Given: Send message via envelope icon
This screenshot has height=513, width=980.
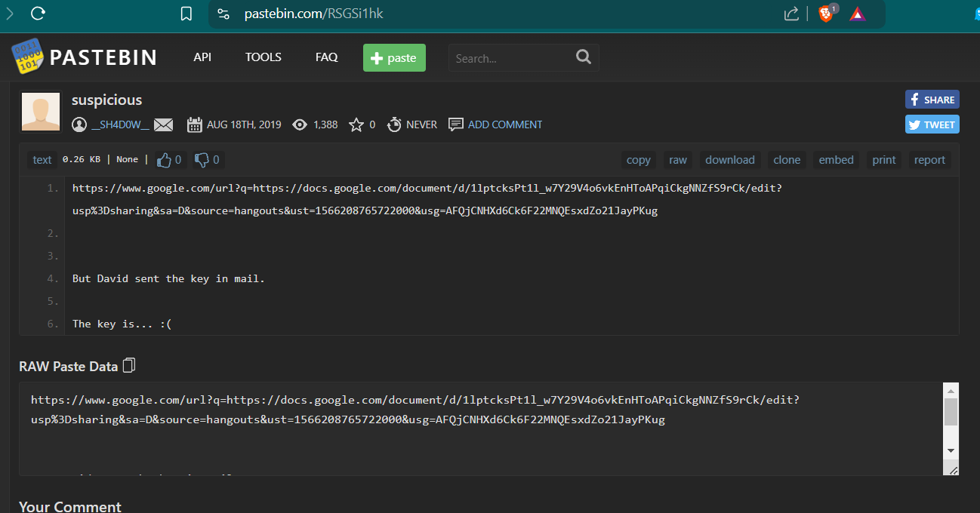Looking at the screenshot, I should [164, 124].
